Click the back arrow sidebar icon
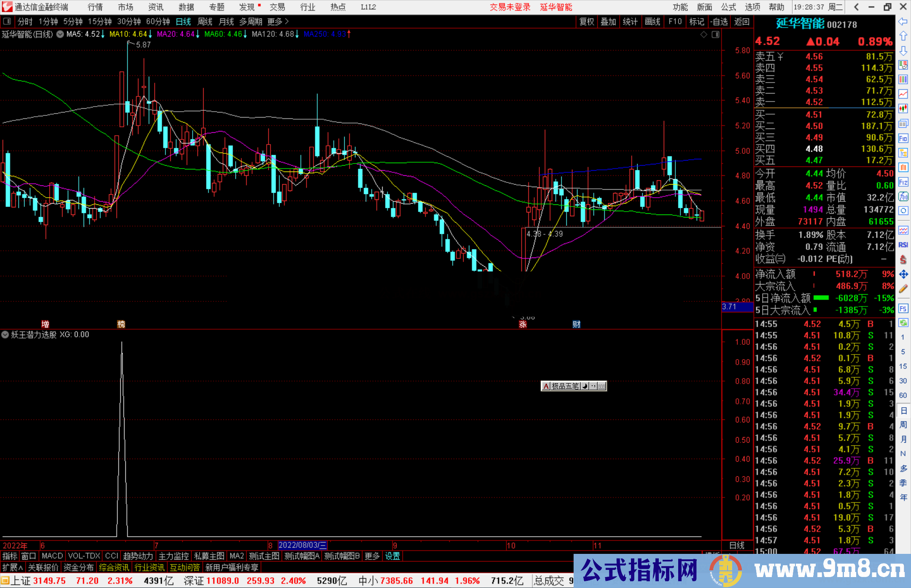 (903, 21)
